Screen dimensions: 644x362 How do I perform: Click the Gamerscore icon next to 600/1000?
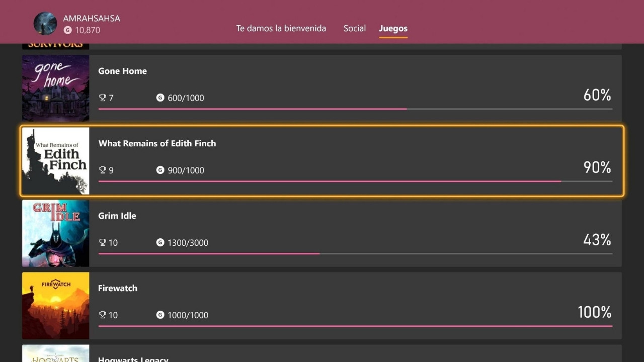click(160, 98)
